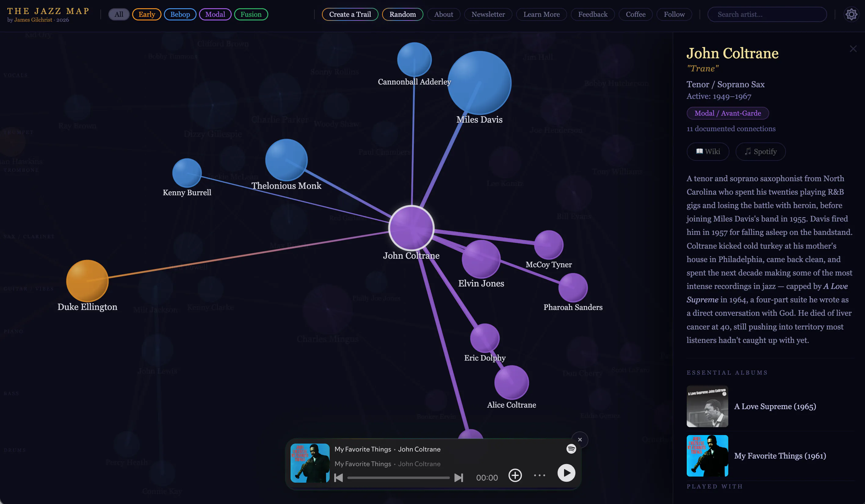Screen dimensions: 865x504
Task: Click the dimmed John Lewis label
Action: click(157, 371)
